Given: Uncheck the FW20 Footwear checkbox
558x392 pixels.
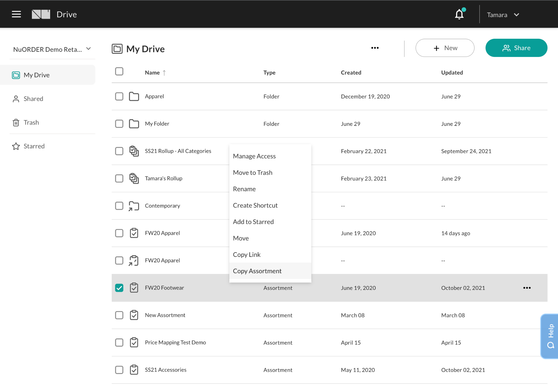Looking at the screenshot, I should pos(119,288).
